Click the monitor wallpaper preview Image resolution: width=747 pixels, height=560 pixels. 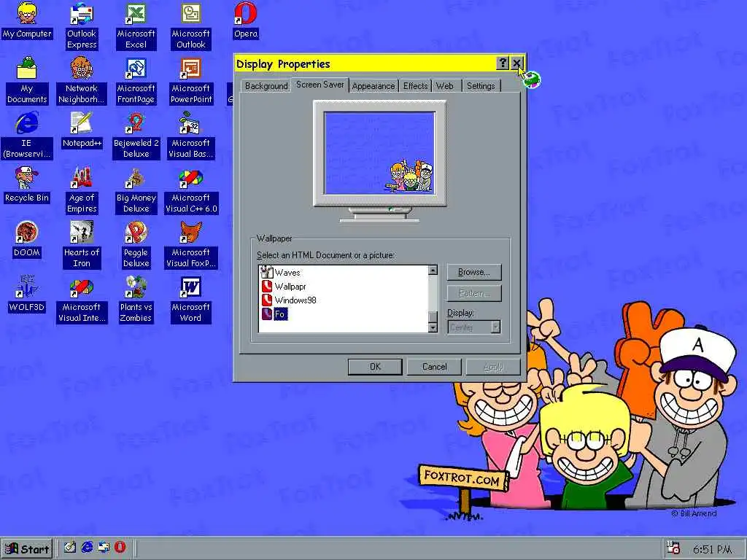379,153
